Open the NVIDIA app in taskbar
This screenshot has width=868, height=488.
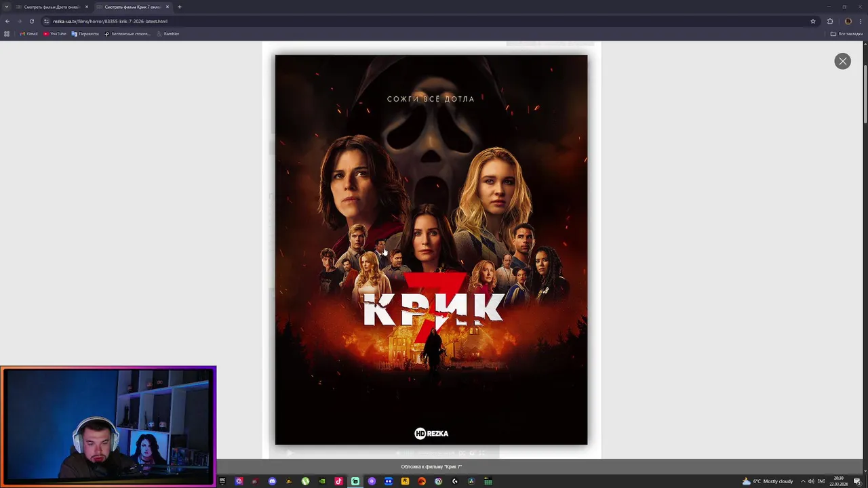pyautogui.click(x=322, y=481)
